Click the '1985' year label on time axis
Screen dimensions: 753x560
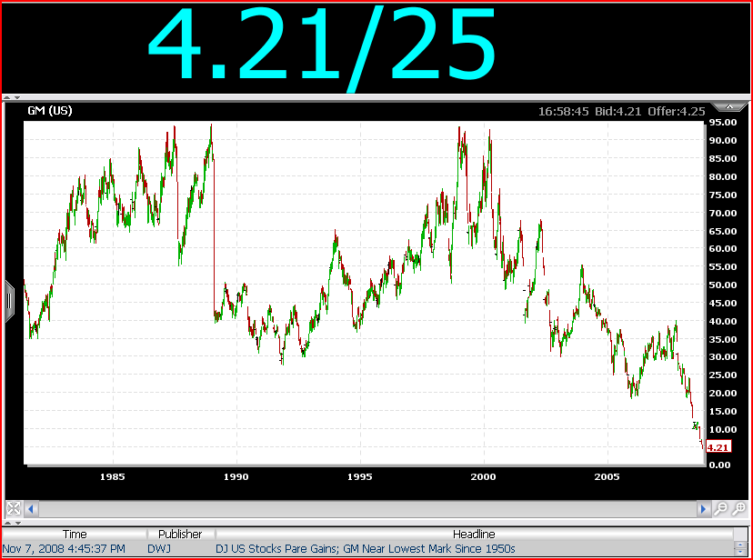[x=113, y=477]
